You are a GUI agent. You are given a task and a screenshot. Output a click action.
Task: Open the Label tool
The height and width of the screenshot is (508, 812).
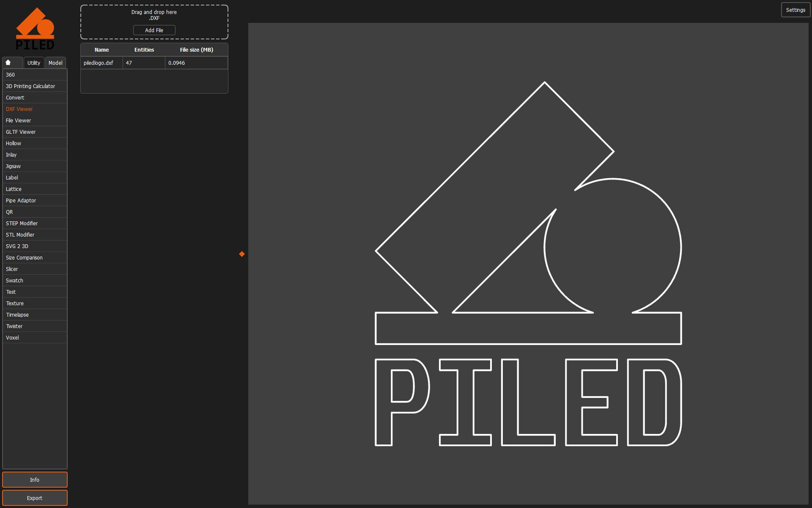click(x=35, y=177)
